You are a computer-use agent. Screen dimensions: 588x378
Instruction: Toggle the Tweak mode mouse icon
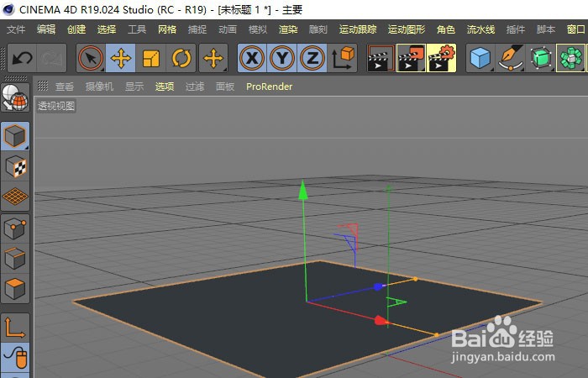point(15,357)
